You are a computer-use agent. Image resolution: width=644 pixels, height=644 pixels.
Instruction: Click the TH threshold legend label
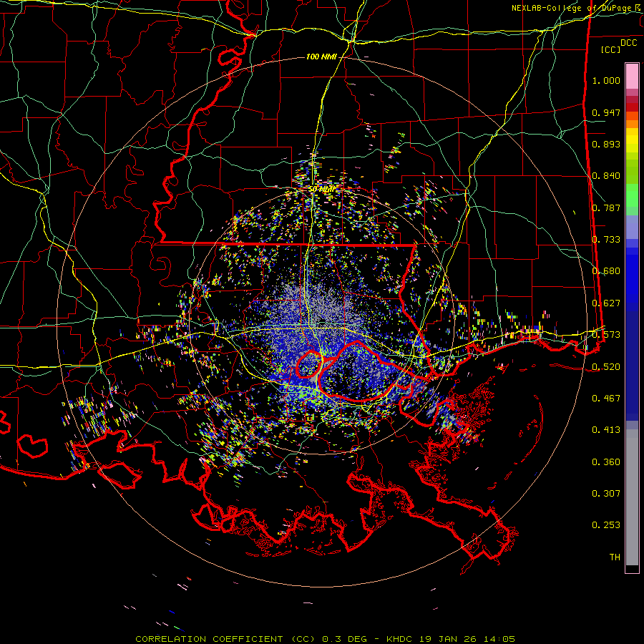[x=615, y=557]
